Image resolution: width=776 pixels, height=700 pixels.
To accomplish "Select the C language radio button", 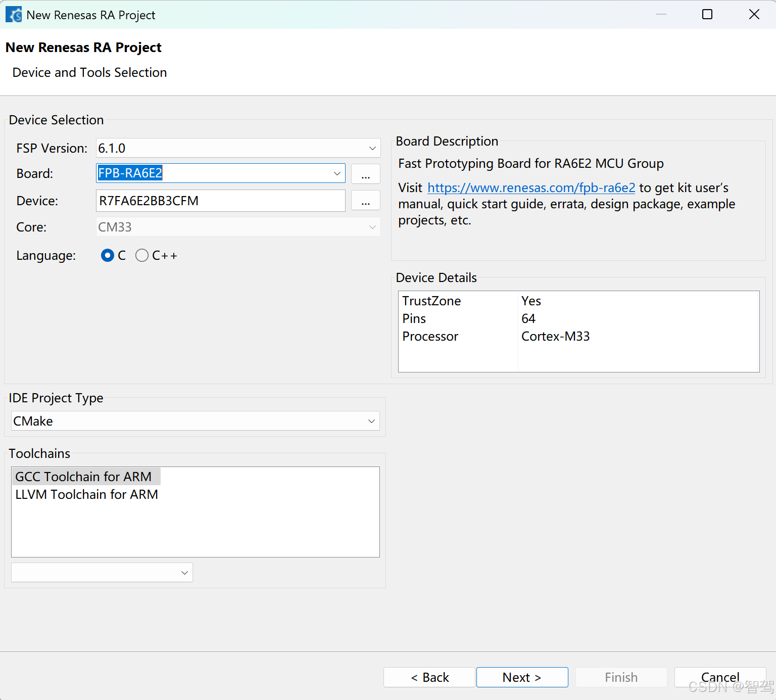I will coord(107,255).
